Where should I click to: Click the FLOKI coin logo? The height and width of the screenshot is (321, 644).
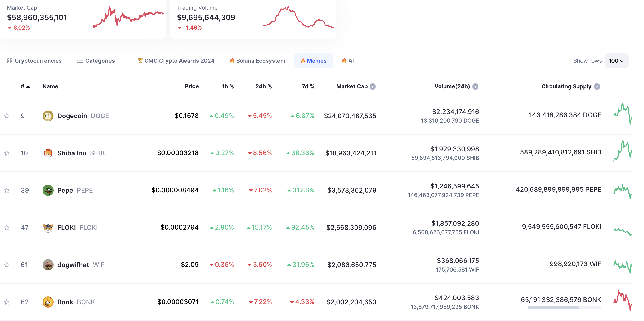pos(48,228)
